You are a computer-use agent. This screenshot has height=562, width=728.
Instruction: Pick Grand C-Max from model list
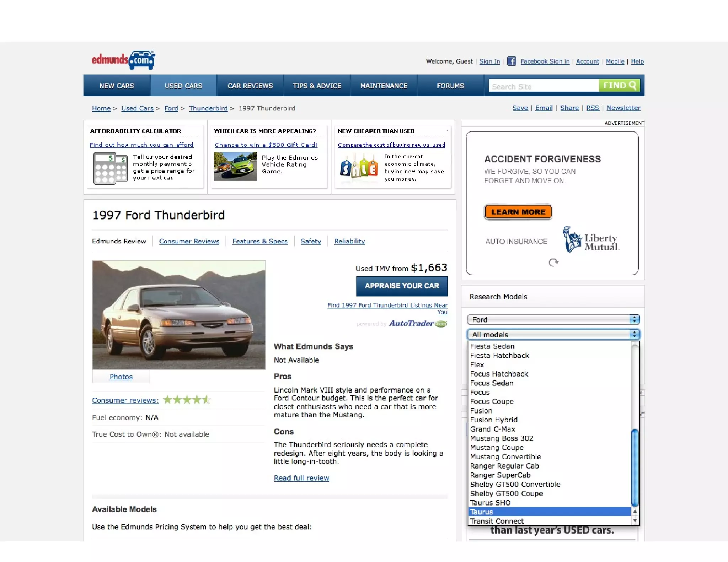[550, 429]
